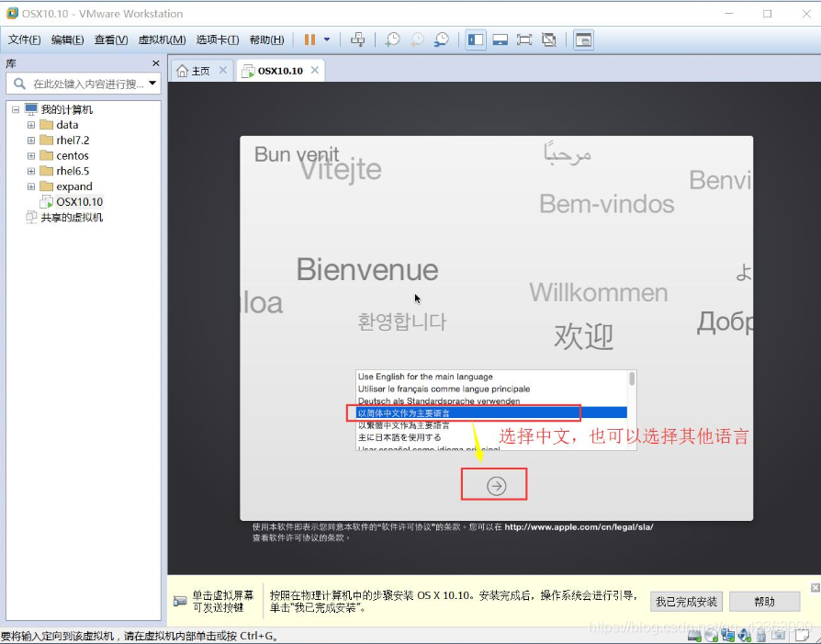The width and height of the screenshot is (821, 644).
Task: Click the continue arrow in the installer
Action: pyautogui.click(x=497, y=486)
